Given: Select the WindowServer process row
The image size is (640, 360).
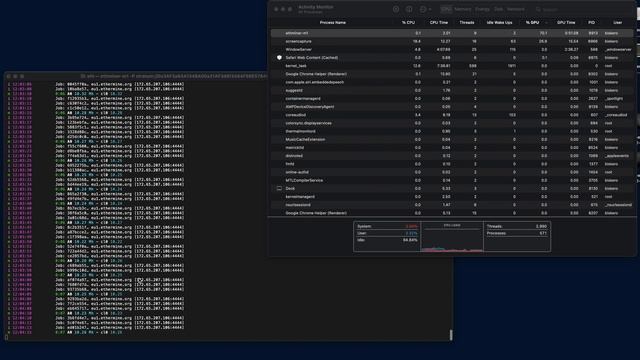Looking at the screenshot, I should click(452, 49).
